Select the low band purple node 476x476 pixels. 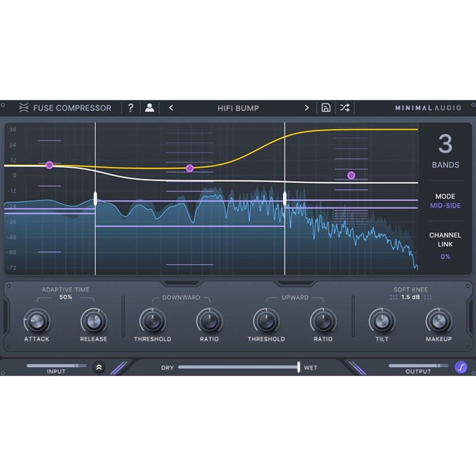[49, 165]
